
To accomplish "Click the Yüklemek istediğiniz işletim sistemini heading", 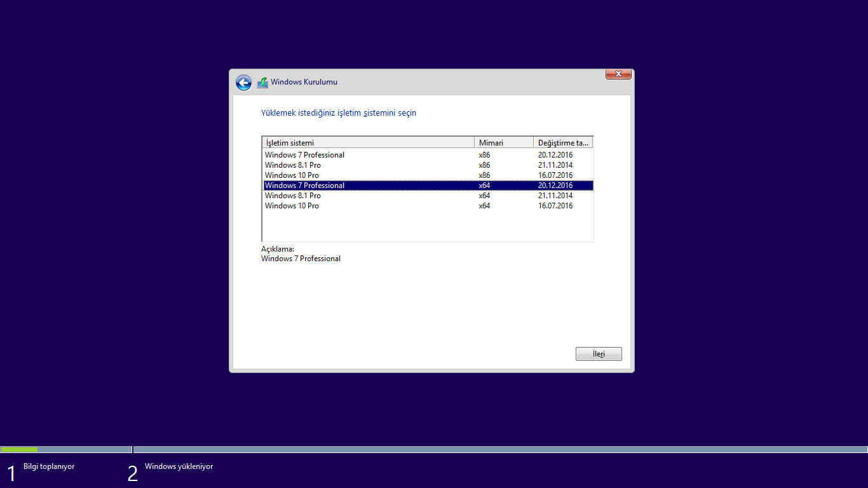I will tap(339, 113).
